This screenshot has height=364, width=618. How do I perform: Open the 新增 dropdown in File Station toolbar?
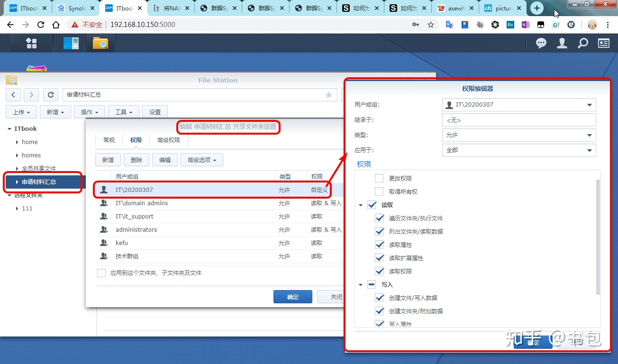coord(55,112)
